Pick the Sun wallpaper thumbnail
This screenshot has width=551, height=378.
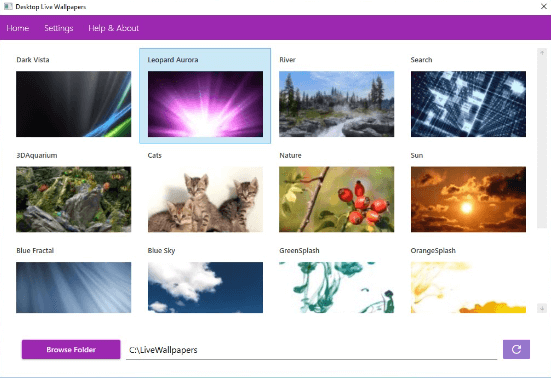pos(468,199)
